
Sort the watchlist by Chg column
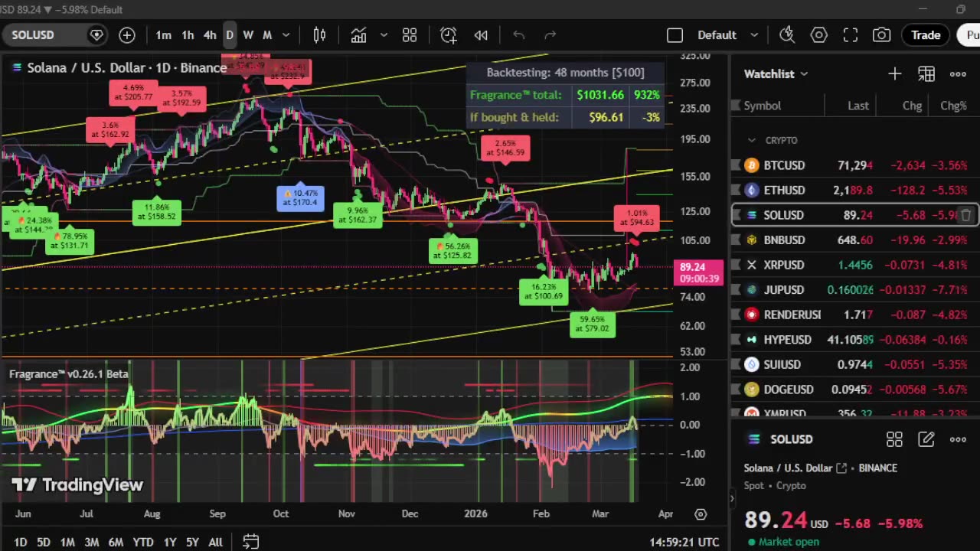coord(912,106)
